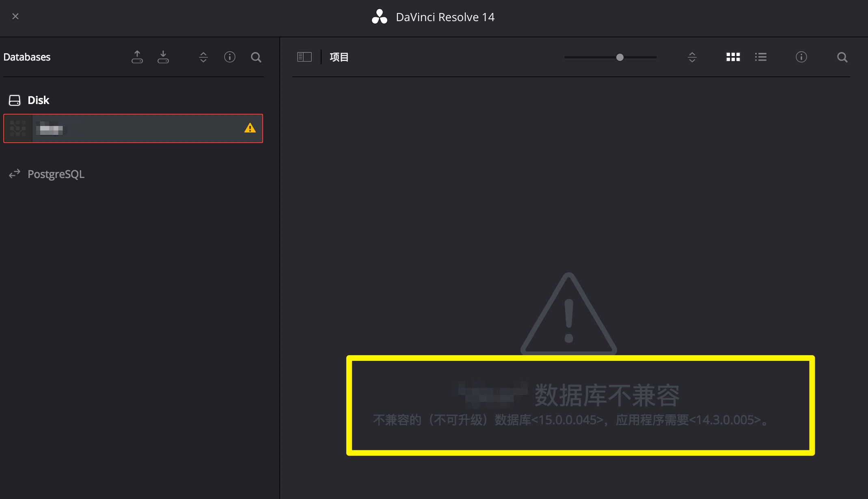This screenshot has width=868, height=499.
Task: Select the Disk database section
Action: coord(38,100)
